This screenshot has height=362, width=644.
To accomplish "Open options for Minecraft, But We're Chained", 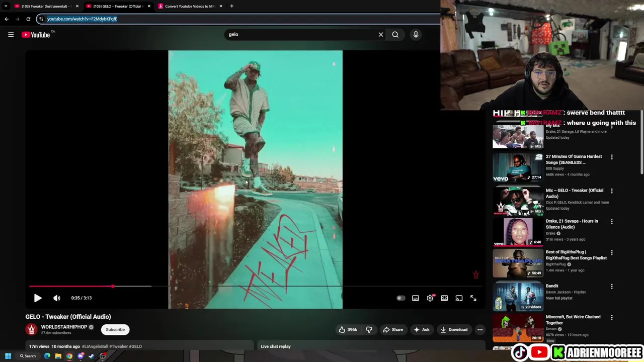I will (612, 318).
